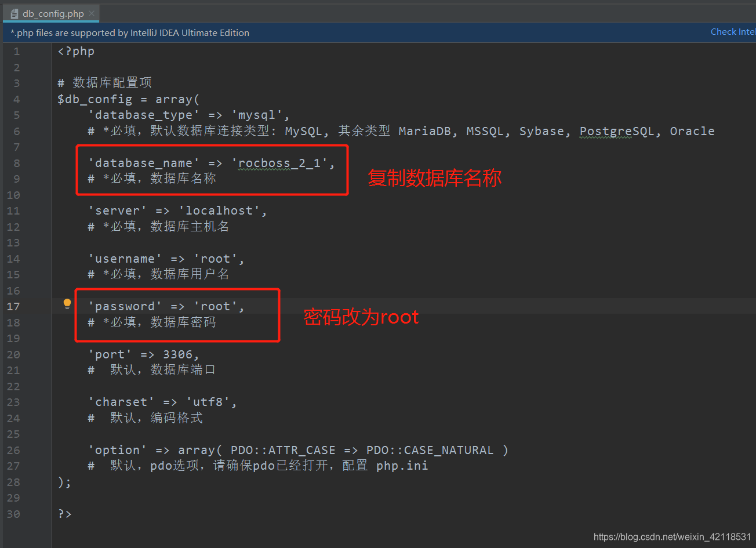Click the '编码格式' comment line

pyautogui.click(x=146, y=418)
